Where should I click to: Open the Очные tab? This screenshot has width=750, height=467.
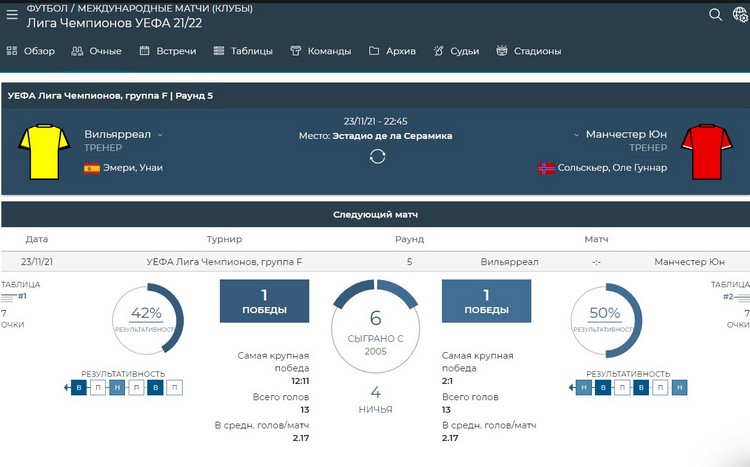(x=96, y=51)
